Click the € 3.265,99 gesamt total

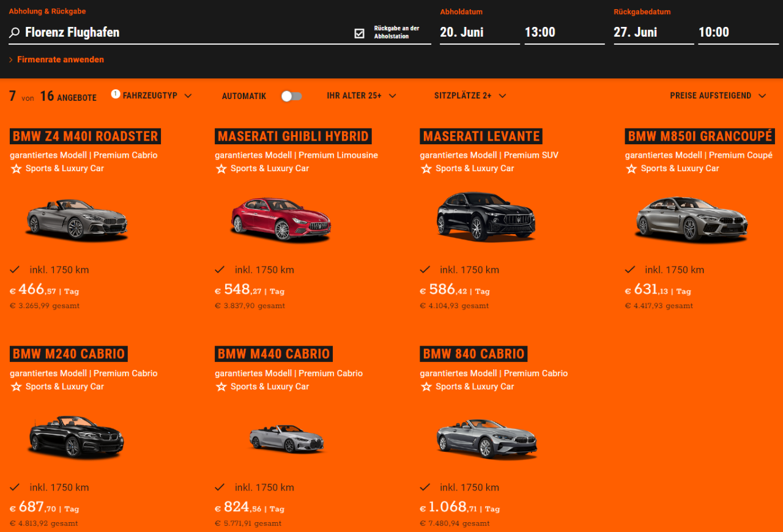45,306
